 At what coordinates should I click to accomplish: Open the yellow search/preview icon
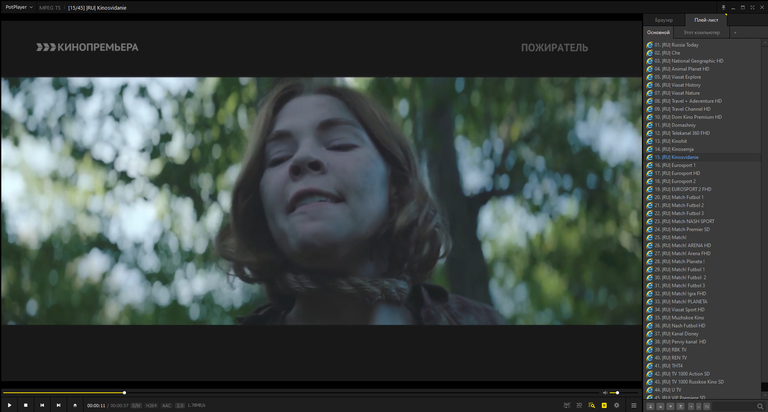[592, 405]
